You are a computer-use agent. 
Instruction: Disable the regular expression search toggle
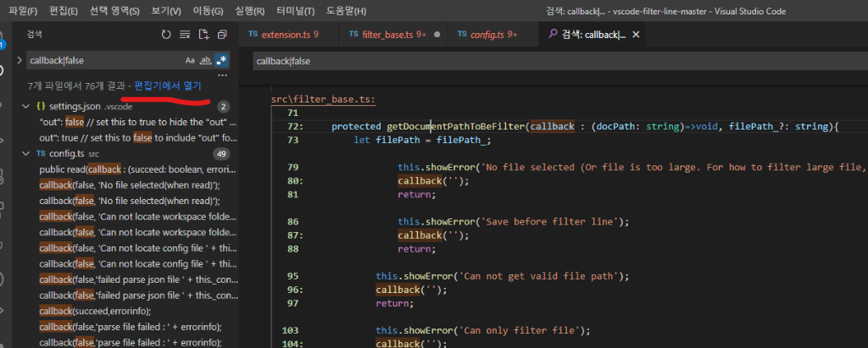[x=222, y=60]
